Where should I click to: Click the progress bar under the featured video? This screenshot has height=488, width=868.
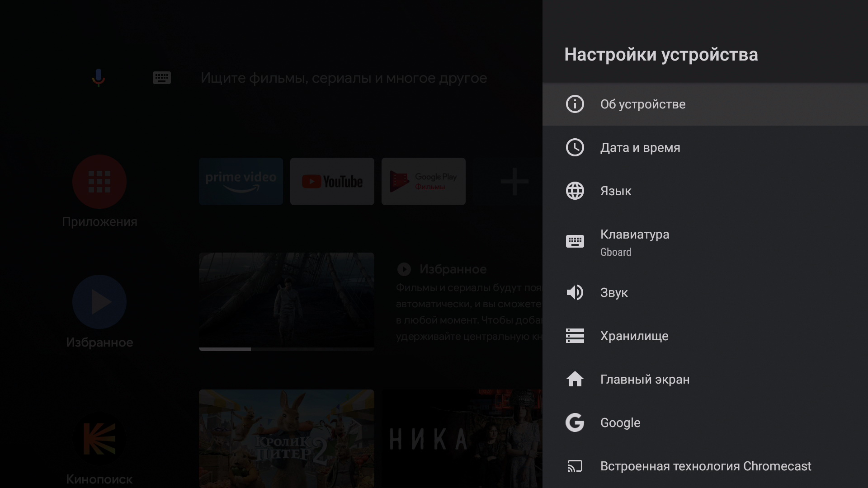tap(286, 349)
